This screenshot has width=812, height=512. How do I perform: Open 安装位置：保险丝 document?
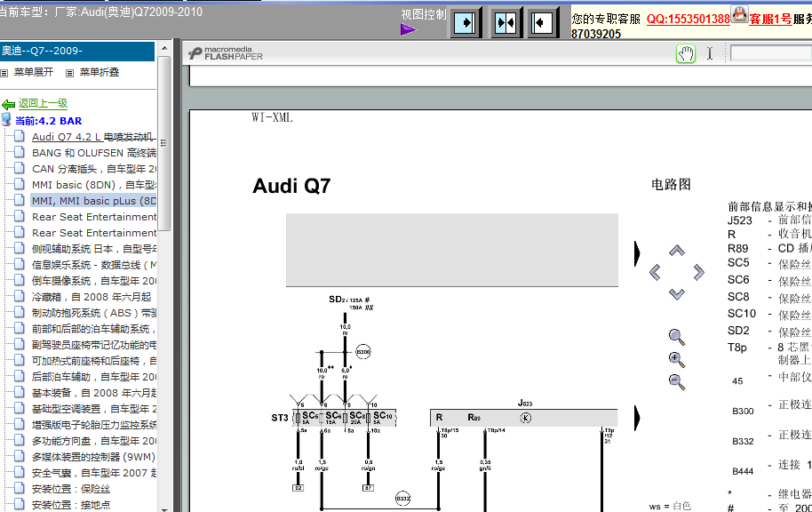coord(71,489)
